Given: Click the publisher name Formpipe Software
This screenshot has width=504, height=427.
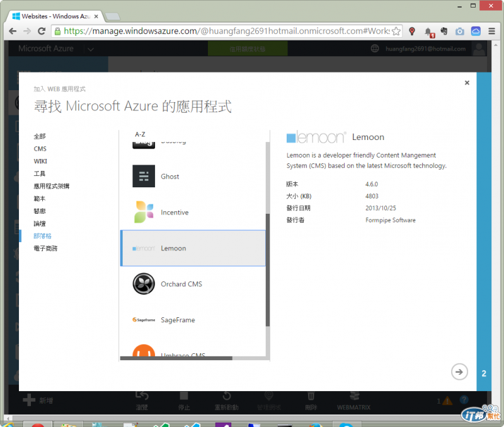Looking at the screenshot, I should 391,220.
